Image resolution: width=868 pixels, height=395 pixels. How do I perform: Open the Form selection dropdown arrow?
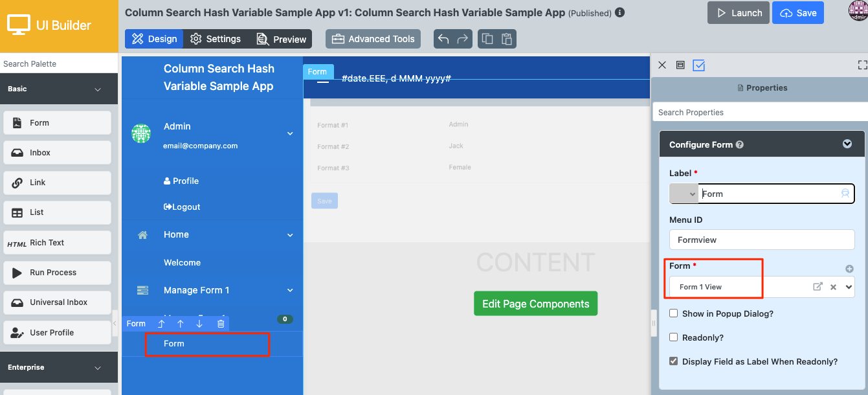point(849,287)
